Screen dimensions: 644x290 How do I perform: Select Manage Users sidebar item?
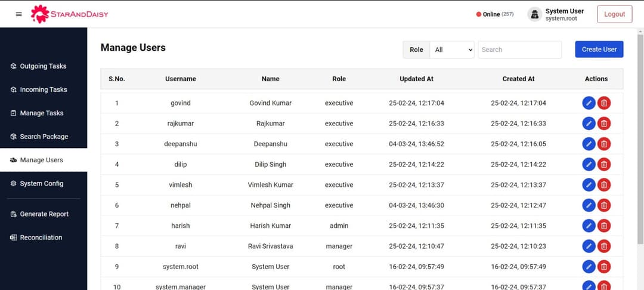[44, 160]
